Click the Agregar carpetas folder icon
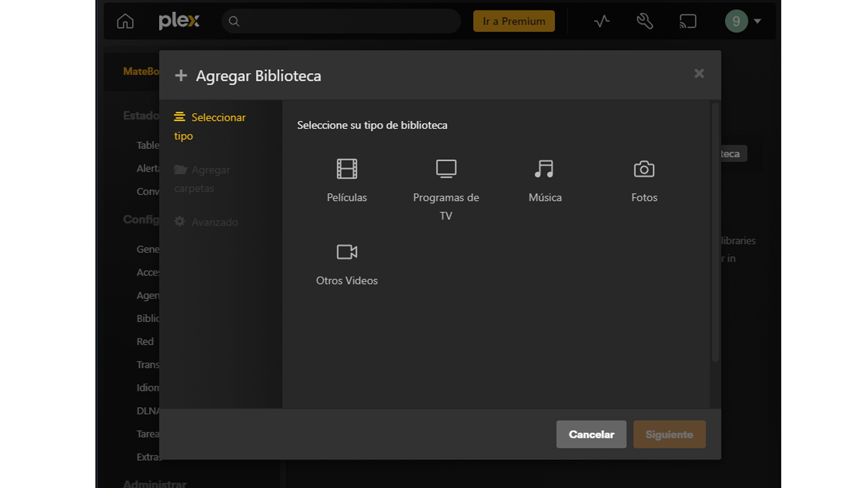This screenshot has width=868, height=488. click(180, 169)
